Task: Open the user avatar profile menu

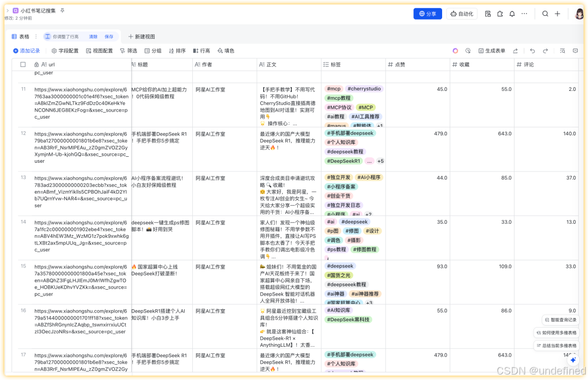Action: pos(579,14)
